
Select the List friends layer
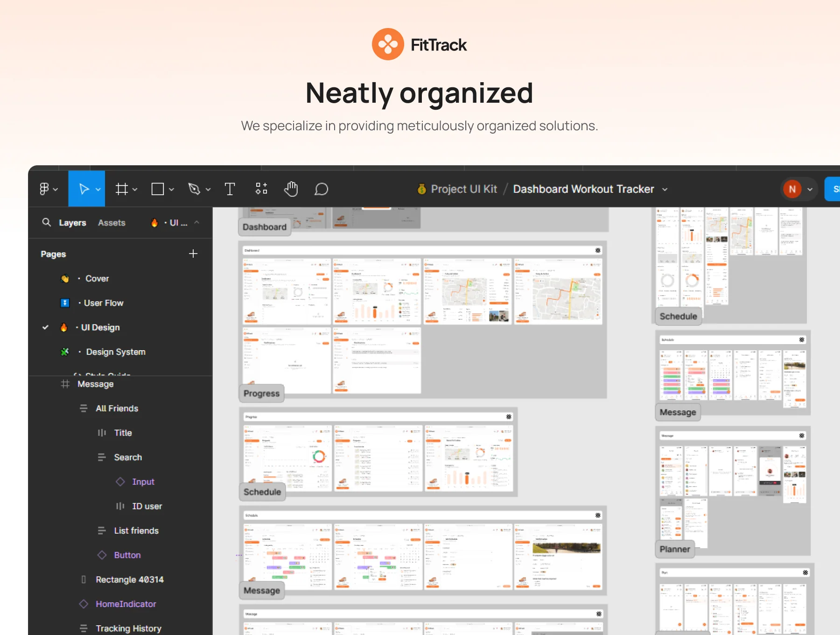pyautogui.click(x=136, y=530)
